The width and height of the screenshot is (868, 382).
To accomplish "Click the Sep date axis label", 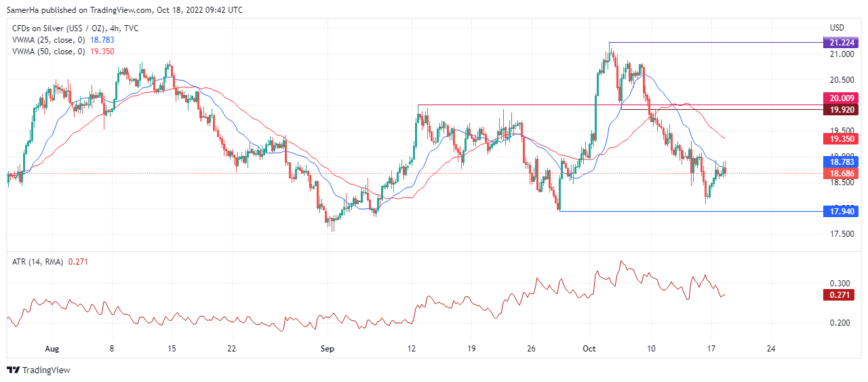I will (x=328, y=348).
